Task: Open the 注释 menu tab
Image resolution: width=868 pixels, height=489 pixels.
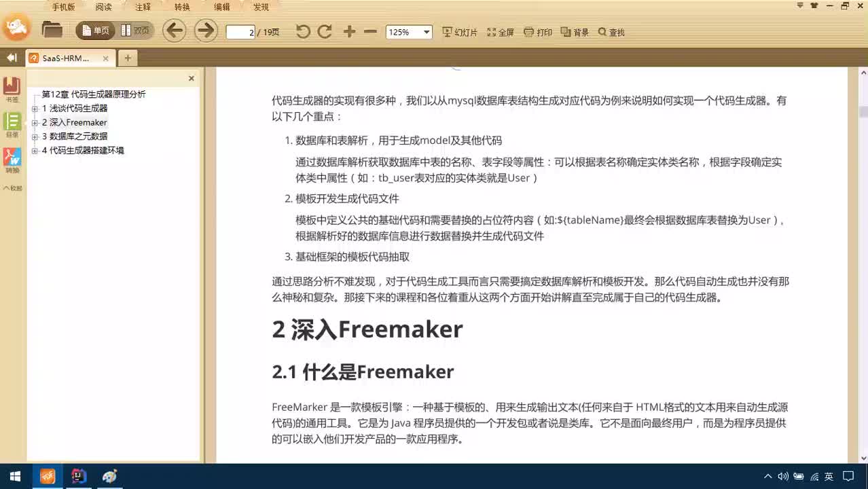Action: pyautogui.click(x=143, y=7)
